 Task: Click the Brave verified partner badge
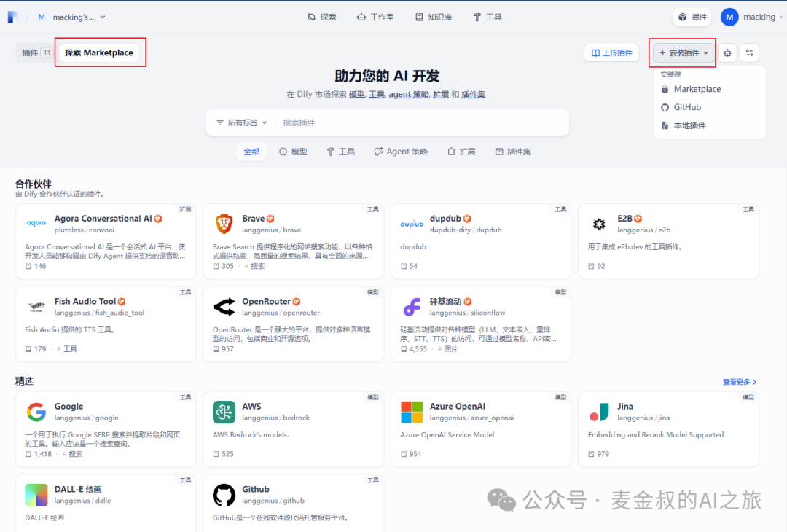click(x=270, y=219)
